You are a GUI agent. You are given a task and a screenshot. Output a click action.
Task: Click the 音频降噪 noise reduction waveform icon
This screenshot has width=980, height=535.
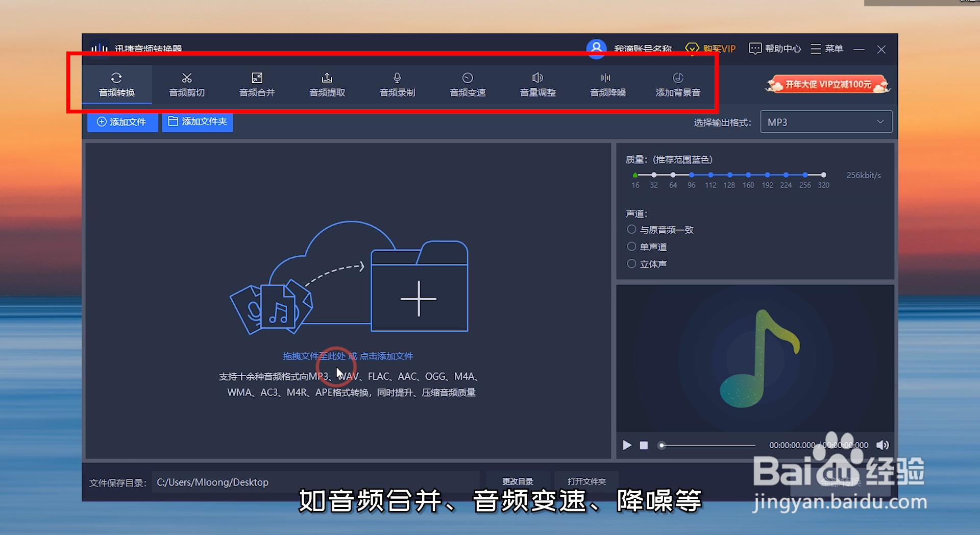(x=606, y=78)
